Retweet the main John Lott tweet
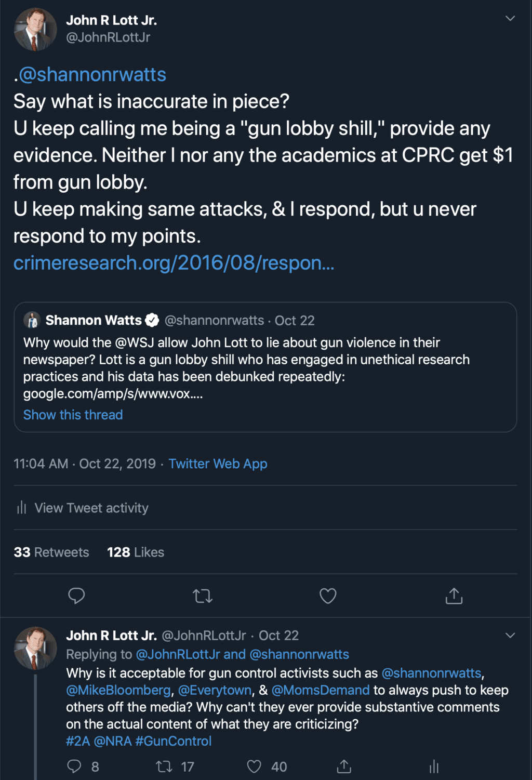Image resolution: width=532 pixels, height=780 pixels. click(x=203, y=596)
